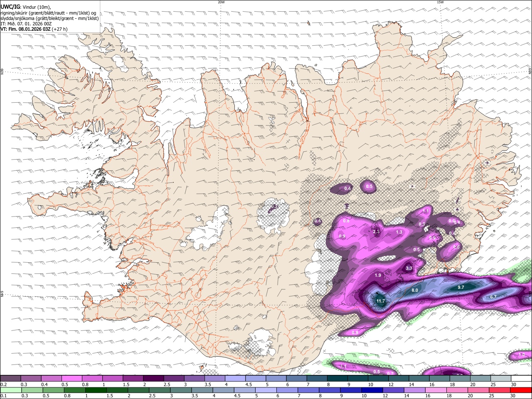Click the UWC/IG title text
Image resolution: width=532 pixels, height=399 pixels.
tap(10, 7)
